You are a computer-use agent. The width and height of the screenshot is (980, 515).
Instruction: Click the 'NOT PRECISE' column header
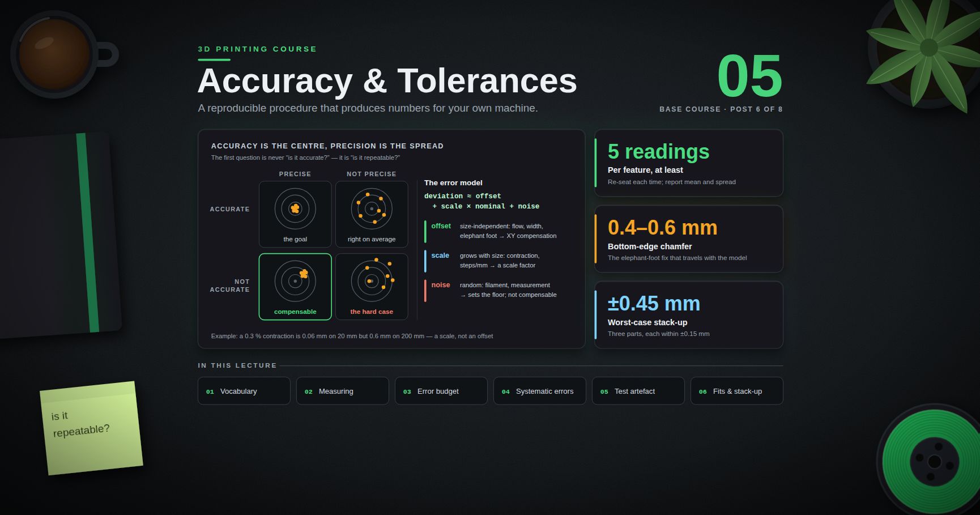point(372,174)
